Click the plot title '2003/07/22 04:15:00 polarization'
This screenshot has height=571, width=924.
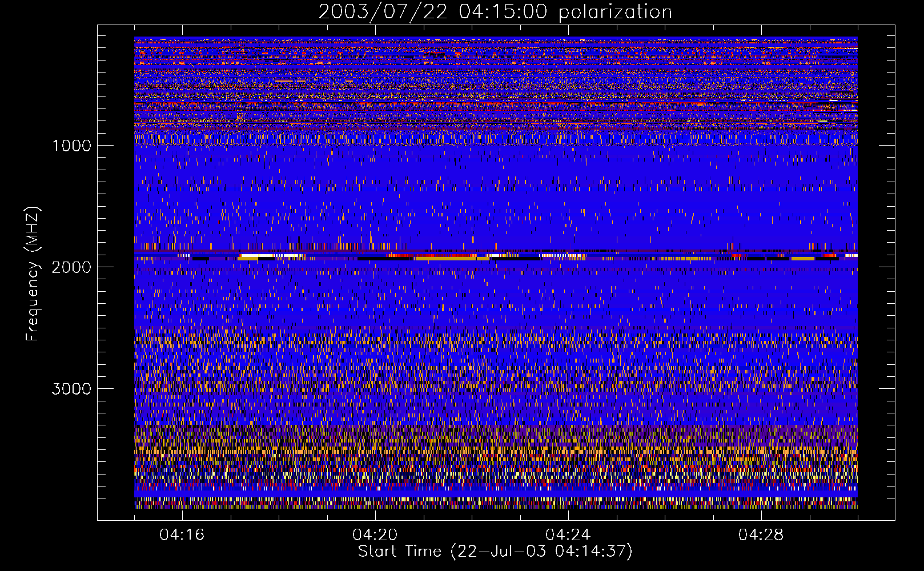pos(495,12)
